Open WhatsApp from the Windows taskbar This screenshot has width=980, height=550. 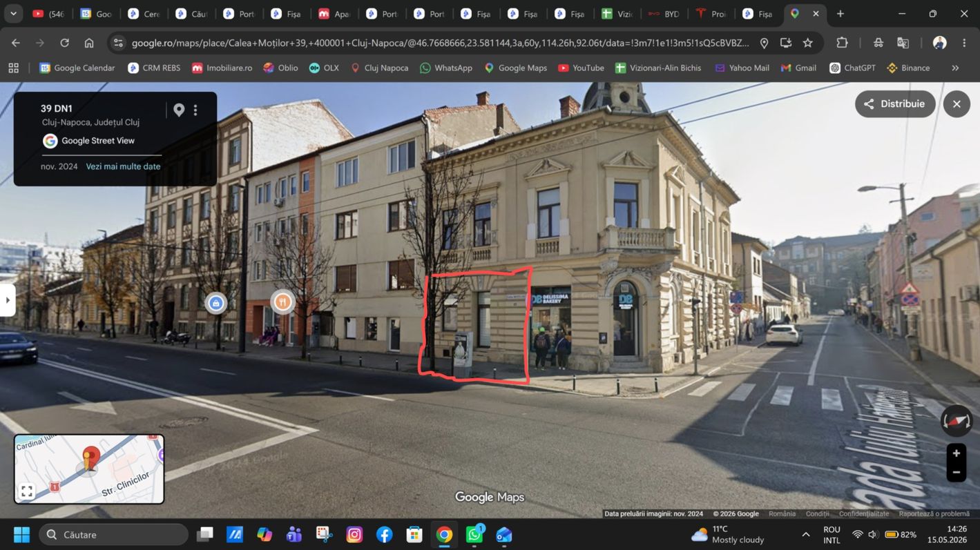[474, 535]
